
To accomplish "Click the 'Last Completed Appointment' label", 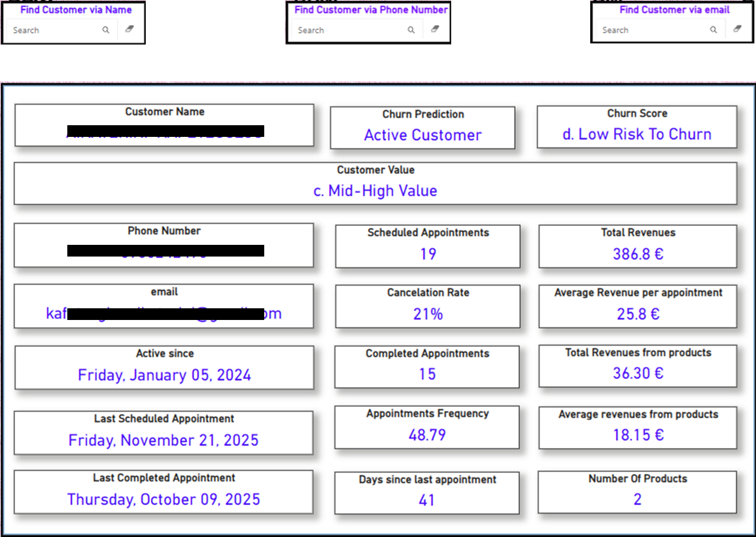I will click(x=164, y=478).
